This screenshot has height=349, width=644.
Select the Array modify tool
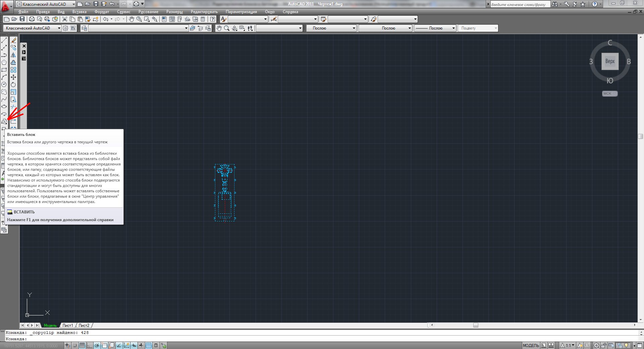click(13, 70)
